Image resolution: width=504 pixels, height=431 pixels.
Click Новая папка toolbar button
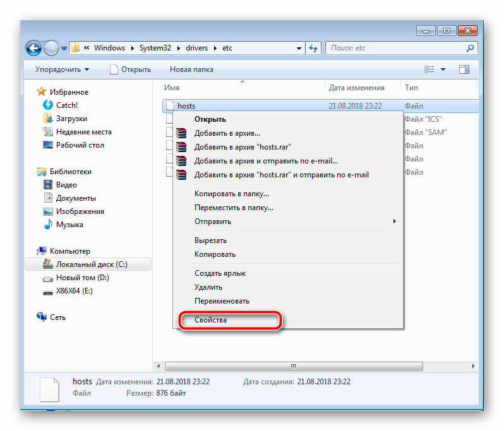(191, 69)
